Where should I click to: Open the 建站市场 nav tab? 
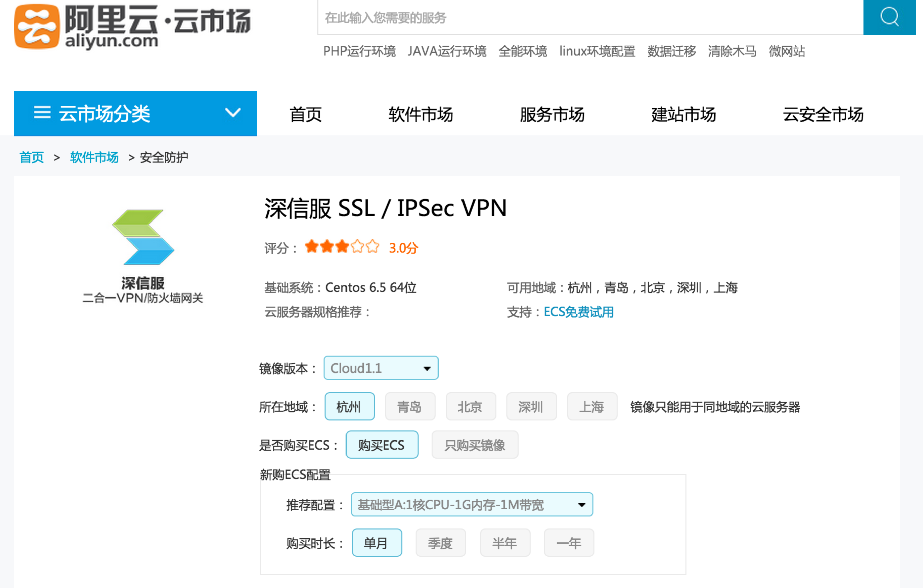[x=683, y=114]
